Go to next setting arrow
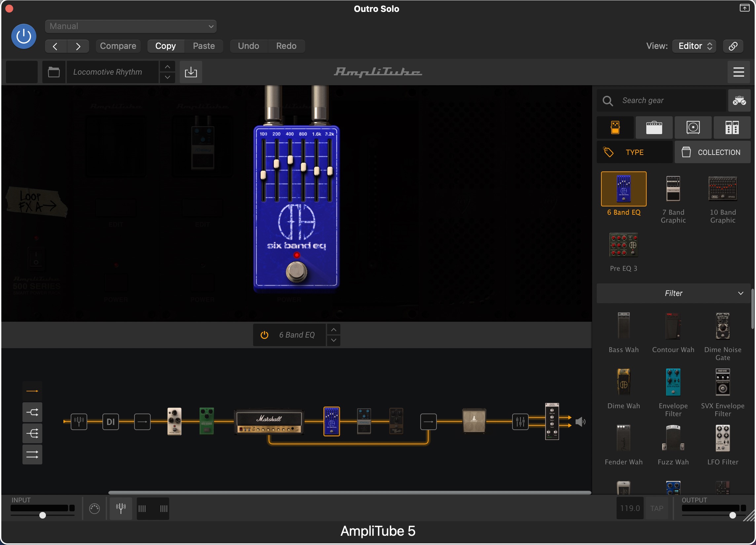Screen dimensions: 756x545 pos(78,46)
